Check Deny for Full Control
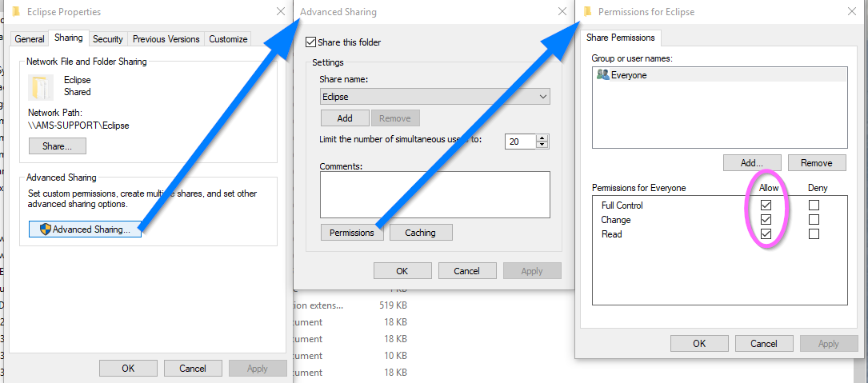Screen dimensions: 868x383 pyautogui.click(x=814, y=205)
